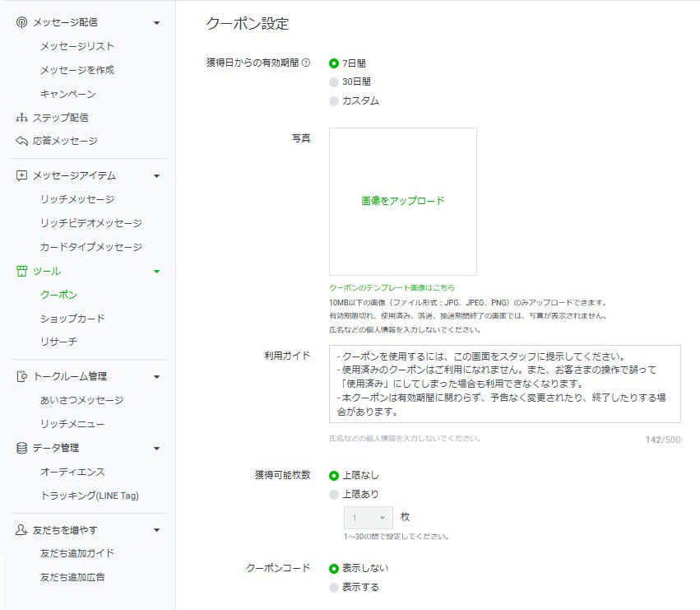This screenshot has height=610, width=700.
Task: Click the トークルーム管理 icon
Action: (x=21, y=377)
